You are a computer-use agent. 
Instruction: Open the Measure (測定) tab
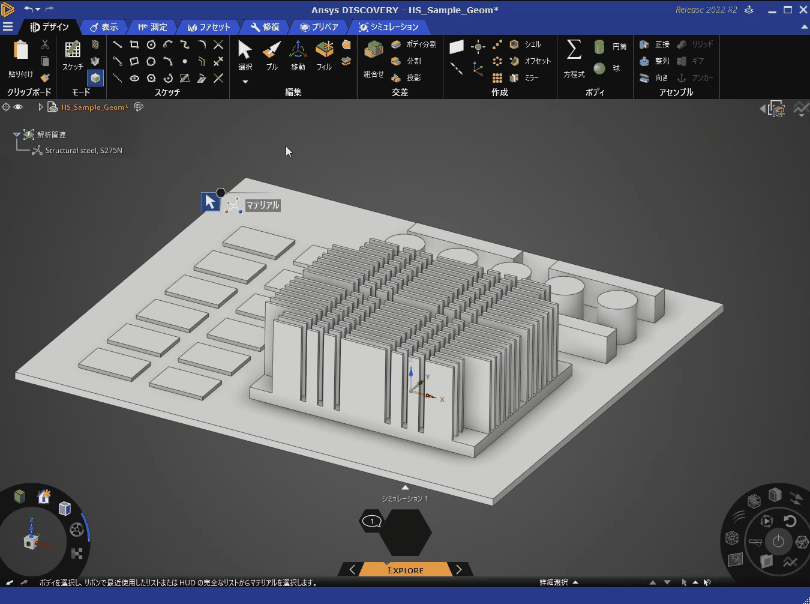152,27
